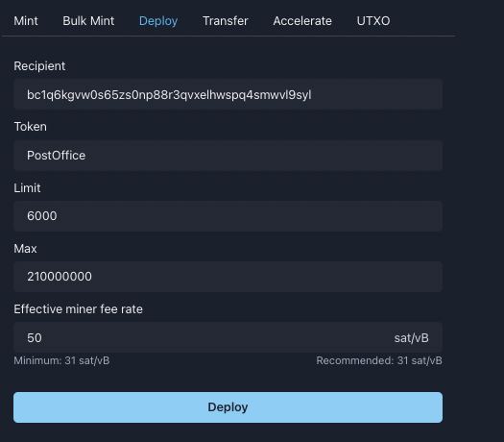Click the blue Deploy button

228,407
